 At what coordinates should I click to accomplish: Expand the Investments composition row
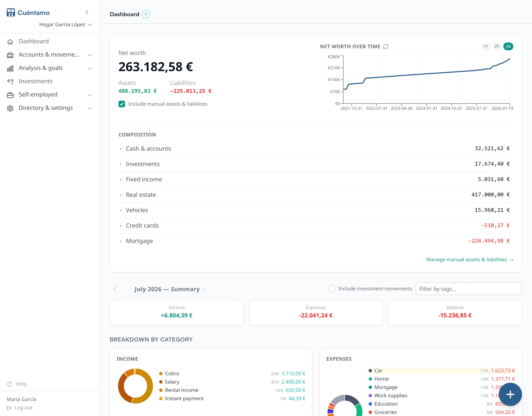(x=316, y=164)
